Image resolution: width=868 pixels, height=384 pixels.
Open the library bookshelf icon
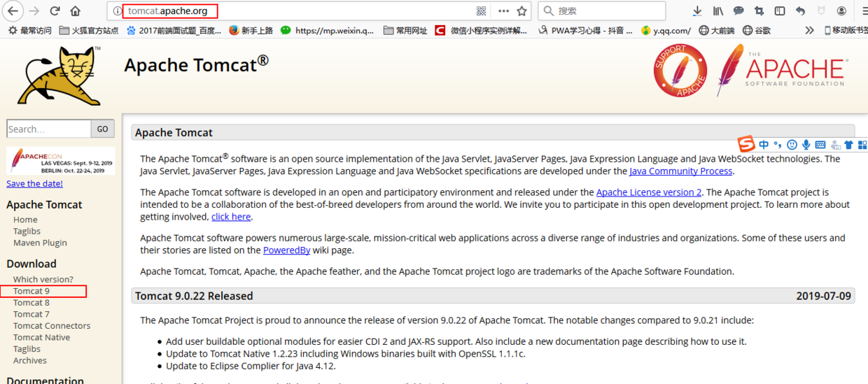coord(718,11)
